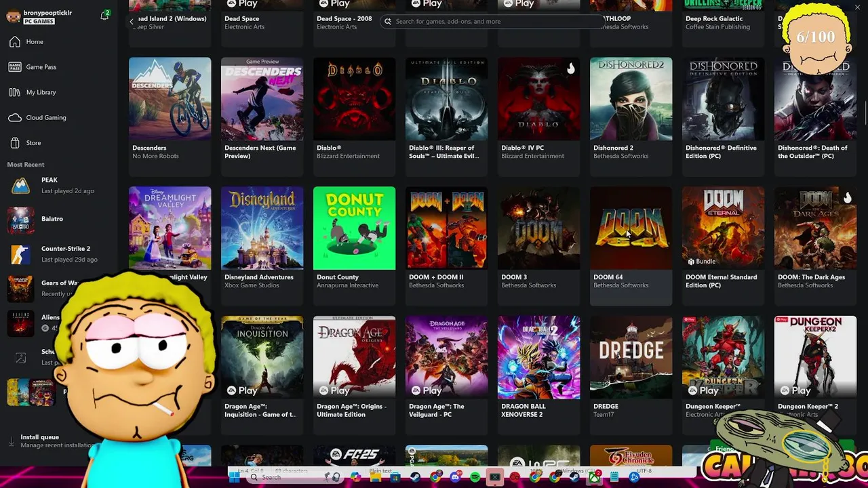Viewport: 868px width, 488px height.
Task: Open Steam from the taskbar
Action: [x=415, y=477]
